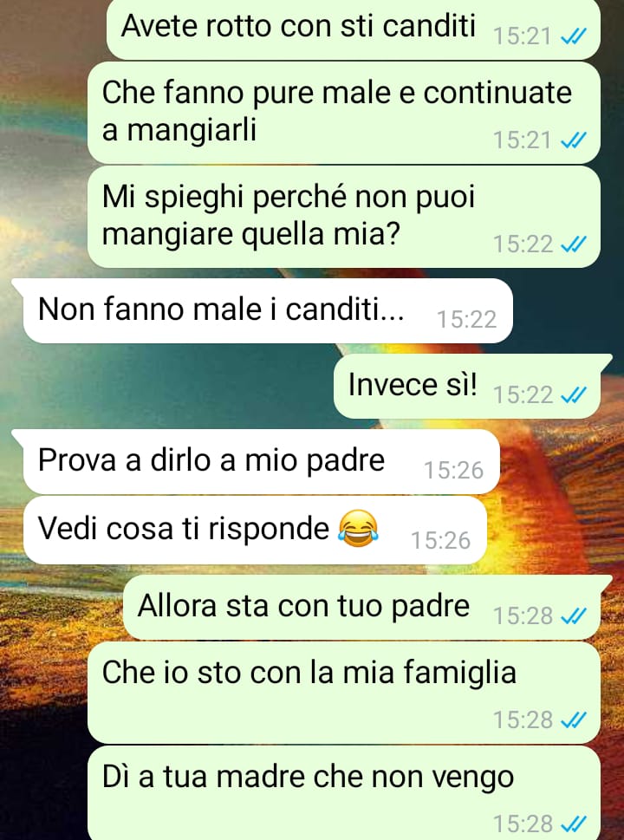
Task: Select received message 'Non fanno male i canditi...'
Action: 268,310
